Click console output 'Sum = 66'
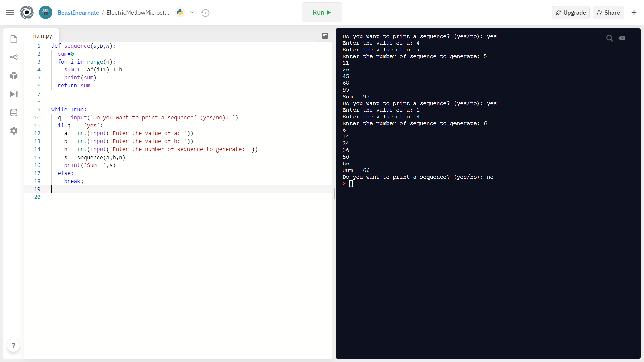 click(356, 170)
